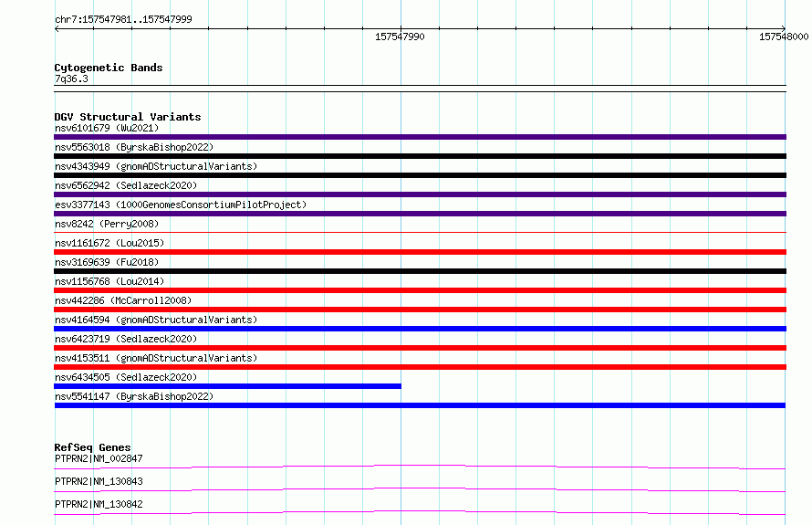The width and height of the screenshot is (812, 525).
Task: Click the RefSeq Genes track heading
Action: pos(92,447)
